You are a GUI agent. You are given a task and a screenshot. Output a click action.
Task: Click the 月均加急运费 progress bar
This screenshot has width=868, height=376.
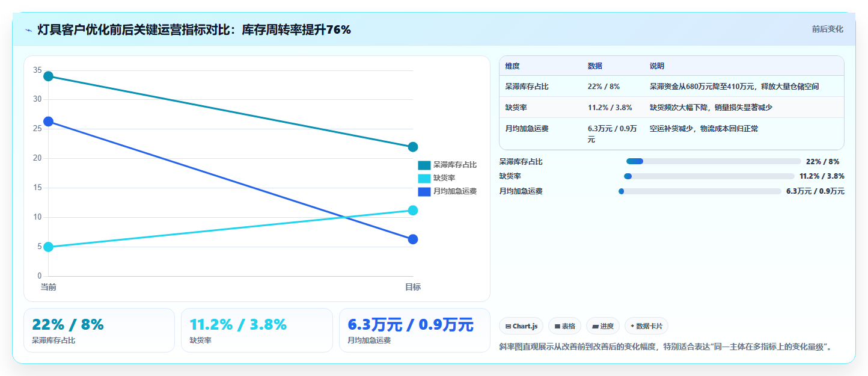[700, 191]
